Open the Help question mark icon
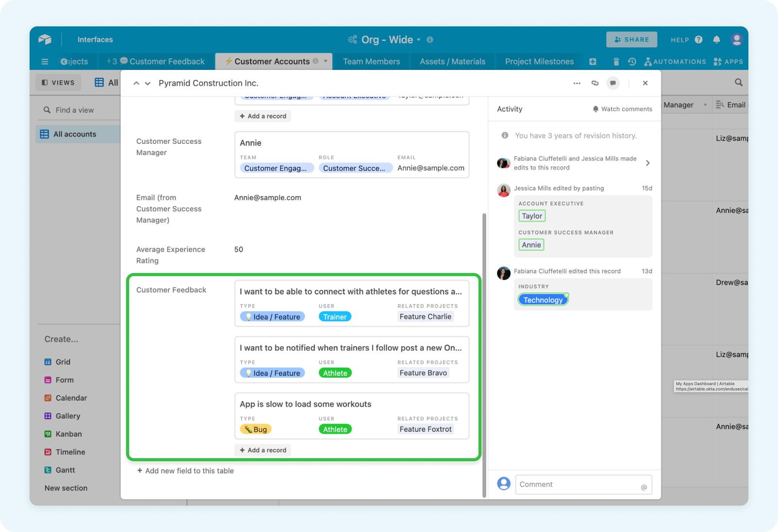778x532 pixels. point(699,40)
